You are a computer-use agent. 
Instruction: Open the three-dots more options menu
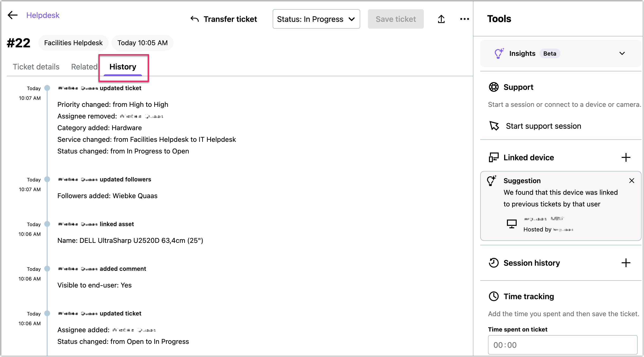click(x=464, y=19)
